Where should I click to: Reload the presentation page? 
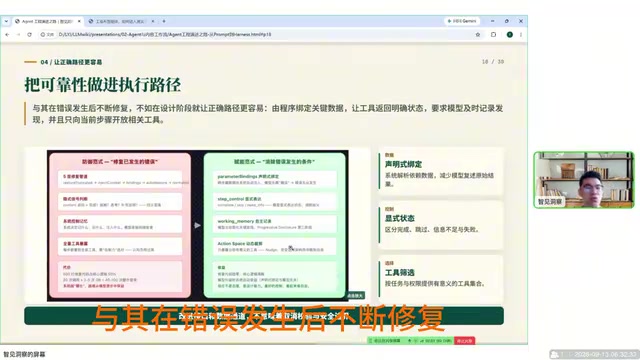[29, 35]
